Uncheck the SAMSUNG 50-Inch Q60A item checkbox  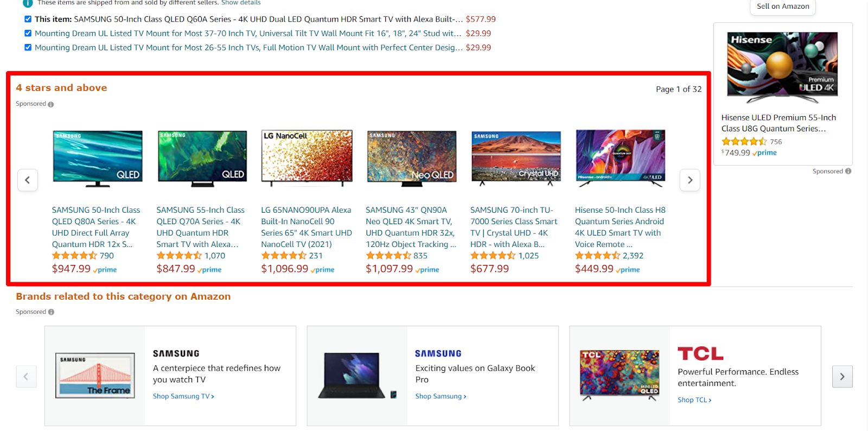[28, 19]
